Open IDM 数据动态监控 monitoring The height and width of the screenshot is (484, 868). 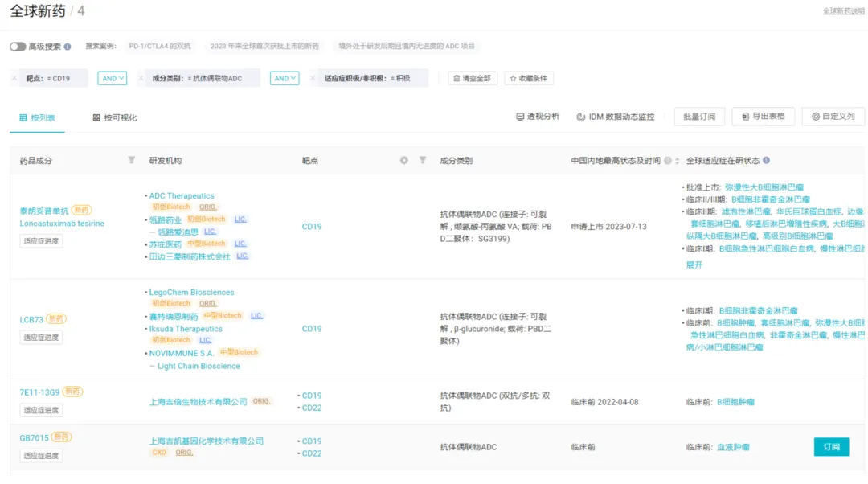tap(616, 117)
